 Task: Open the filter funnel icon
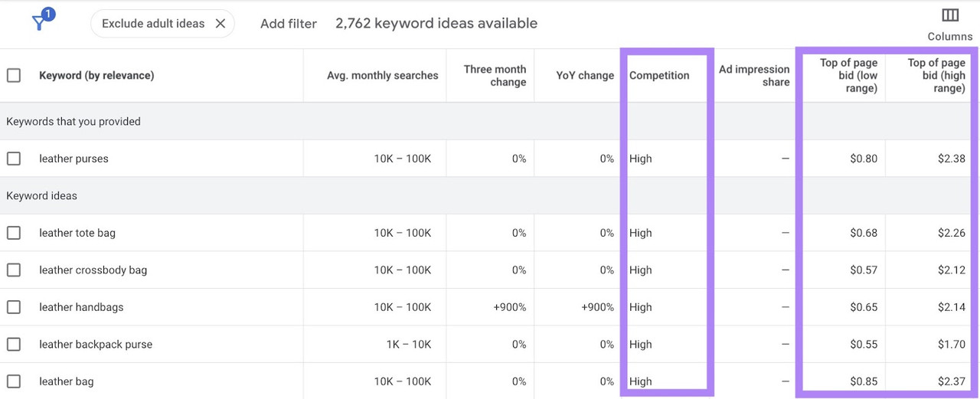(40, 21)
